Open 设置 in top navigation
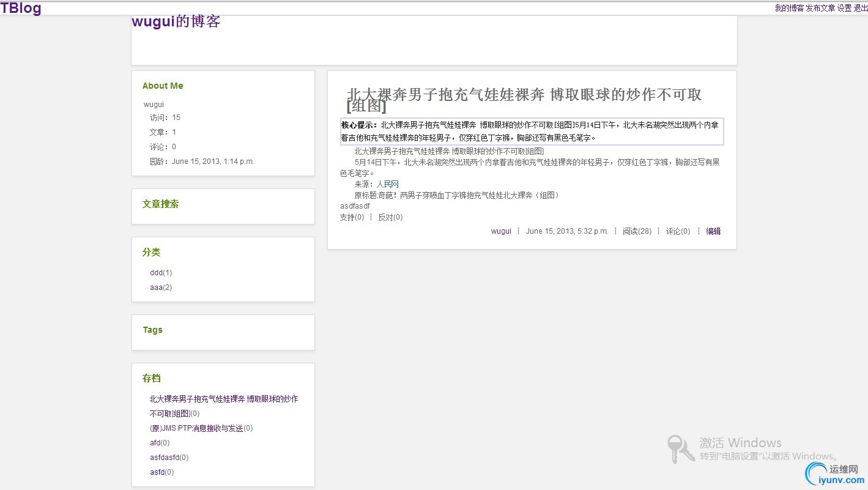 coord(844,8)
